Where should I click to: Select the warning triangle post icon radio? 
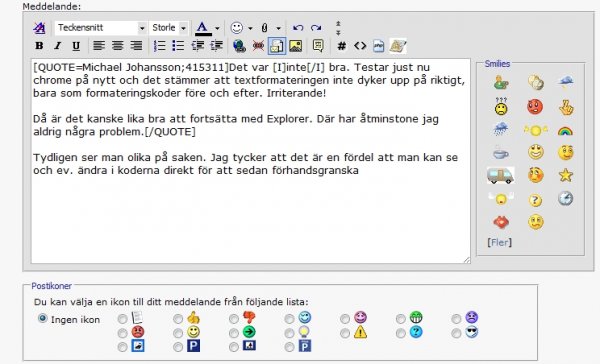click(x=345, y=333)
